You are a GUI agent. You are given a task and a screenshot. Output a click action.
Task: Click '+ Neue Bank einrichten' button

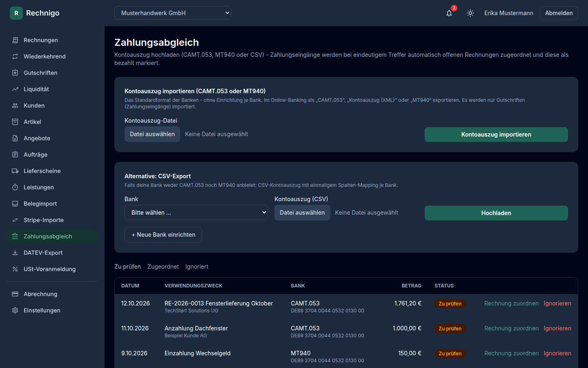163,235
